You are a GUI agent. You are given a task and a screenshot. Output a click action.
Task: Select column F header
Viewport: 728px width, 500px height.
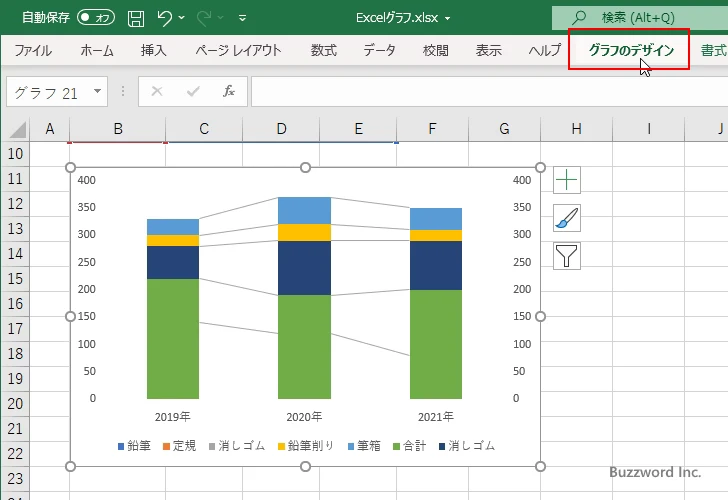pos(433,129)
